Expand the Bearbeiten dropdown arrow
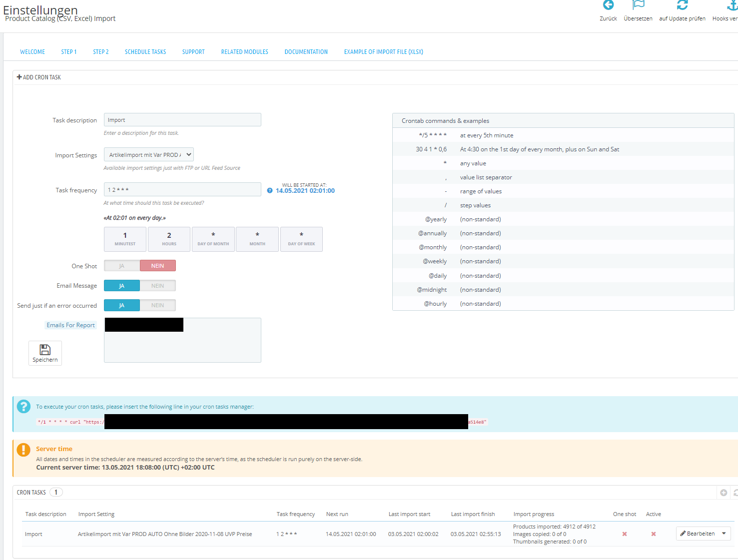 point(724,534)
